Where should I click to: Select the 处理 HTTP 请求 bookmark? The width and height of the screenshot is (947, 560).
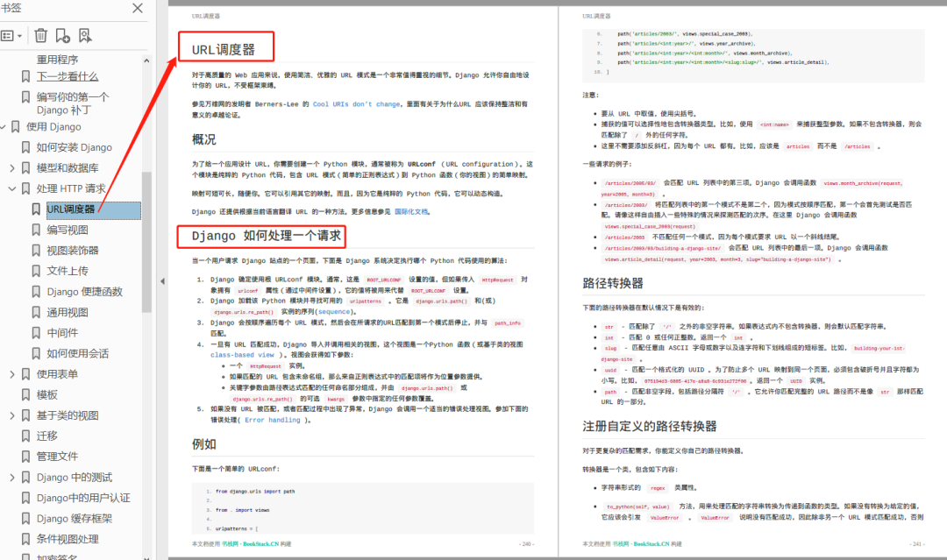click(71, 188)
